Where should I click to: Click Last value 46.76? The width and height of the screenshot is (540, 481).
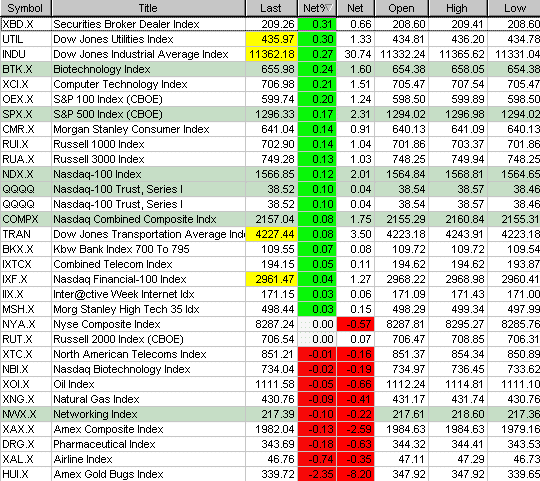pyautogui.click(x=271, y=459)
